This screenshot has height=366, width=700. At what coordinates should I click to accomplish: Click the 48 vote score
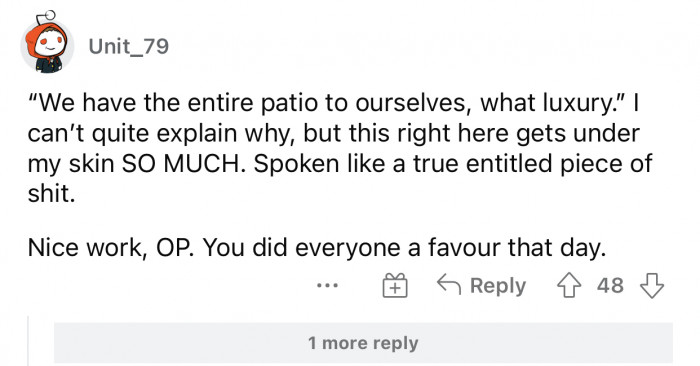point(610,286)
